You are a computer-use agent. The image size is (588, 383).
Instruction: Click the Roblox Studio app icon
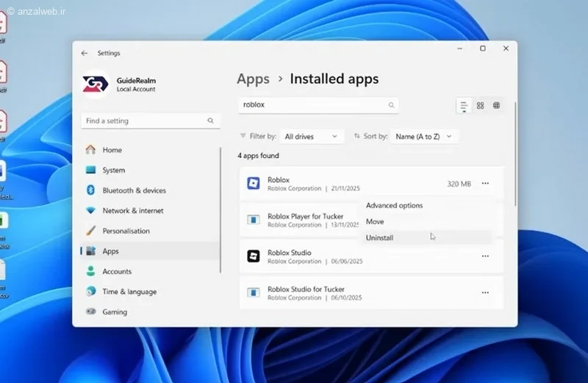pyautogui.click(x=254, y=257)
